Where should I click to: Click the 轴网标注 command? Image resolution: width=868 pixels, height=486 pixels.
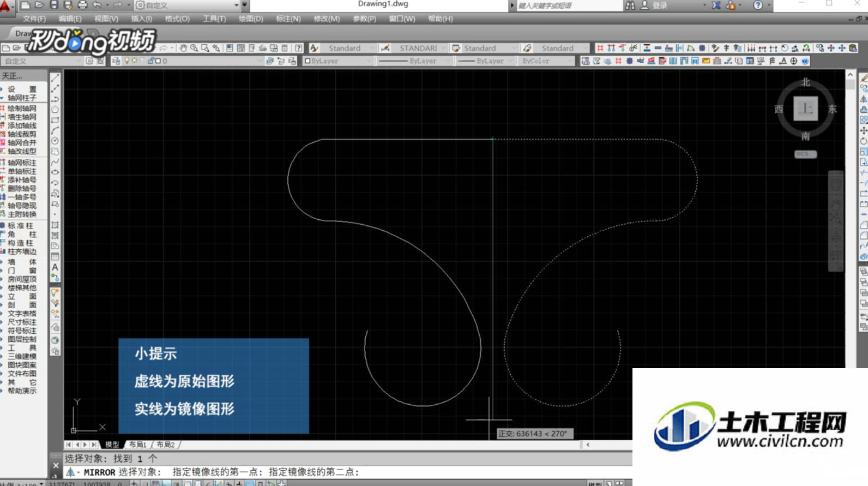click(22, 163)
